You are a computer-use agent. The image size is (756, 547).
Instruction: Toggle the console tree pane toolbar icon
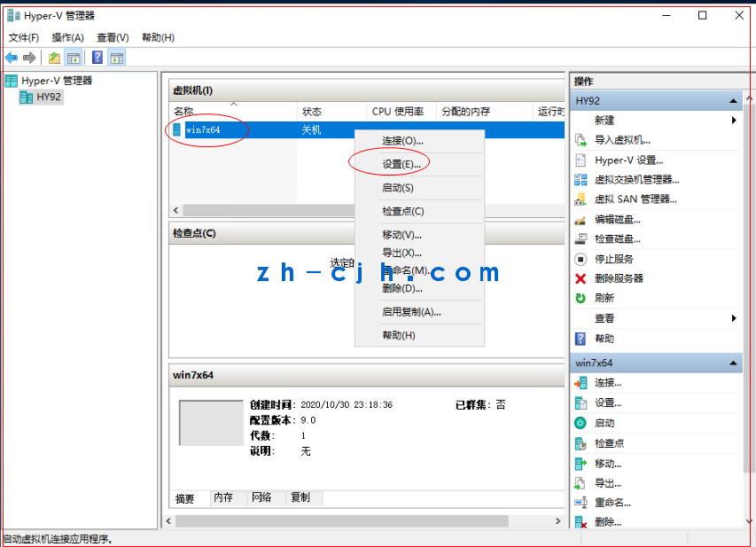[x=74, y=58]
